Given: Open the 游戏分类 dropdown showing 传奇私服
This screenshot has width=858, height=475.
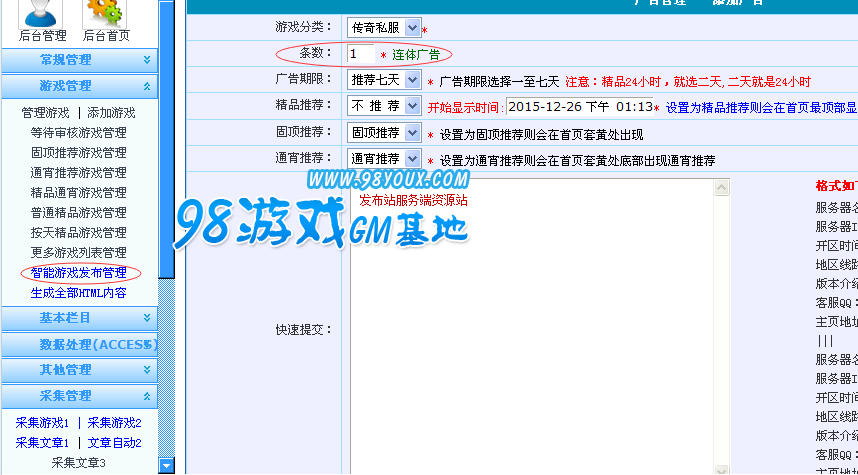Looking at the screenshot, I should coord(384,27).
